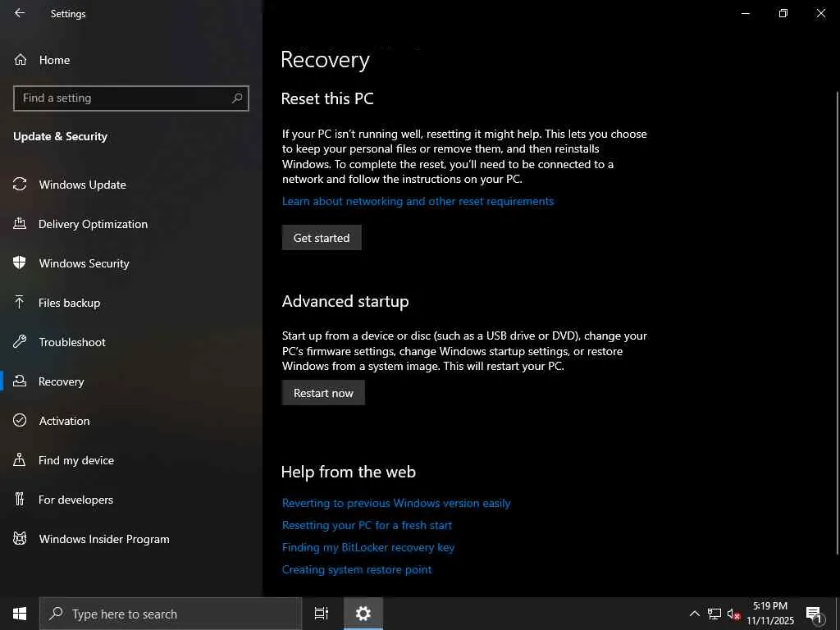
Task: Click Restart now under Advanced startup
Action: tap(323, 393)
